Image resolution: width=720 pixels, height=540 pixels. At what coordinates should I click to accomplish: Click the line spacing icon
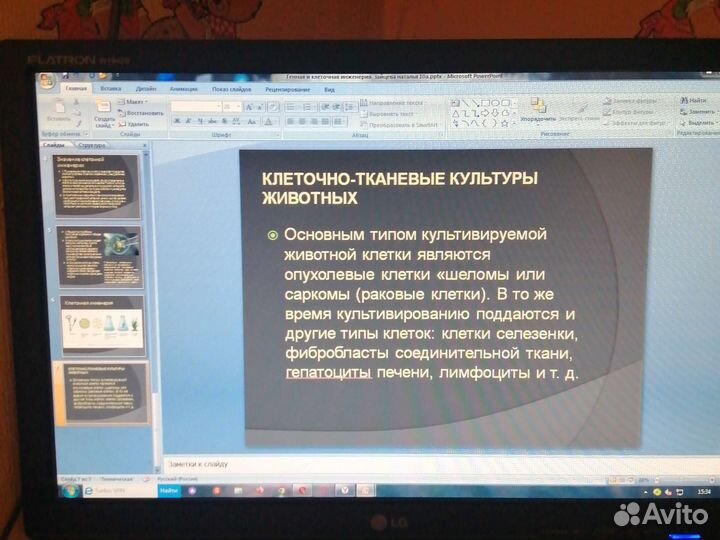pyautogui.click(x=350, y=108)
